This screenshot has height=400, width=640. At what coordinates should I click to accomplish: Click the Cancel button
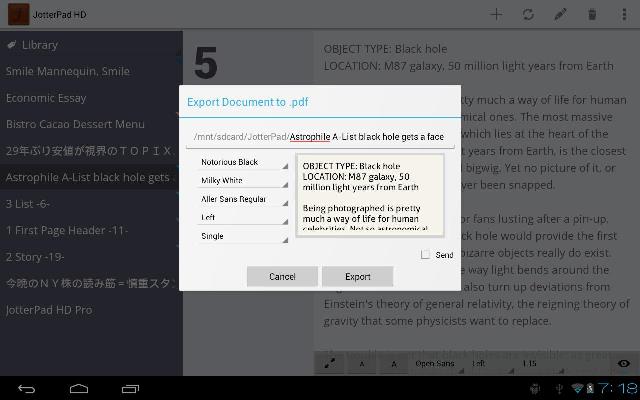point(282,277)
